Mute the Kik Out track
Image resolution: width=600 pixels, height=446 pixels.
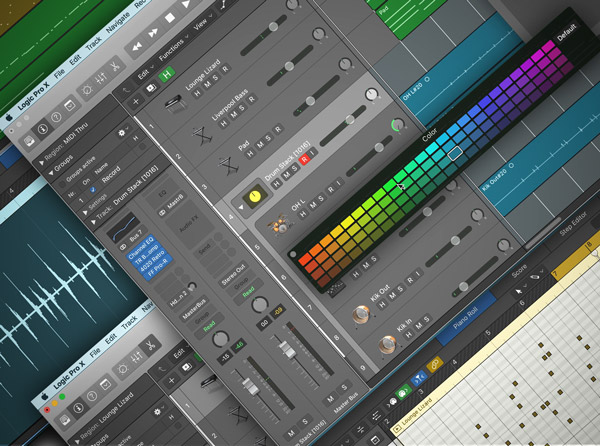point(392,296)
